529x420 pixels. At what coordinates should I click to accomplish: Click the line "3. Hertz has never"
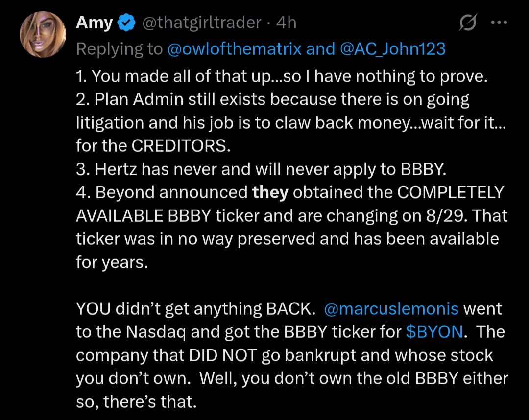pos(261,169)
